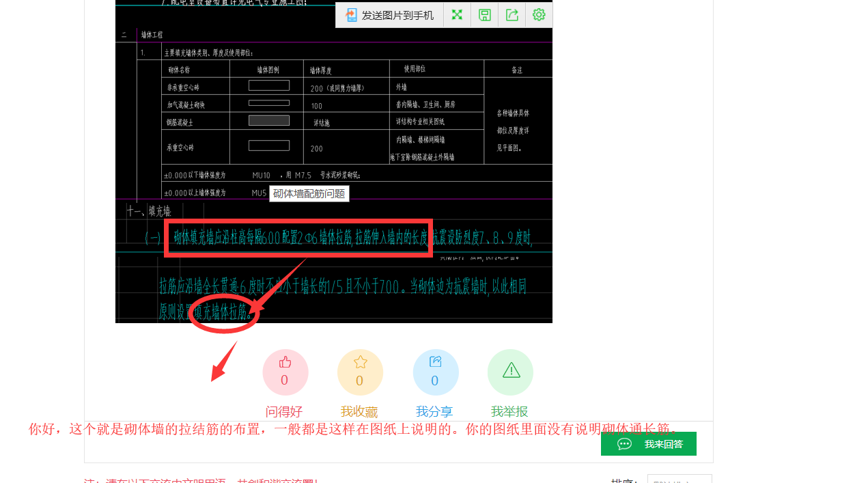This screenshot has height=483, width=868.
Task: Click the share/export icon in image toolbar
Action: (512, 15)
